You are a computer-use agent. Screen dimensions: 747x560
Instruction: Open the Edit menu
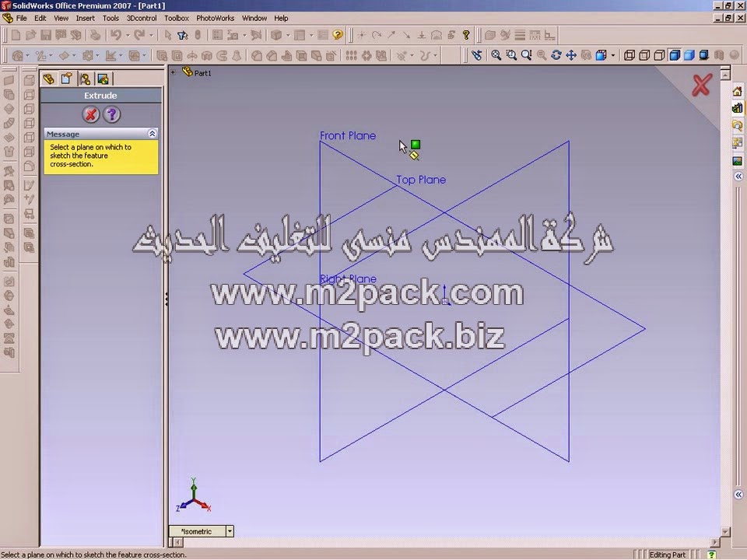point(40,18)
